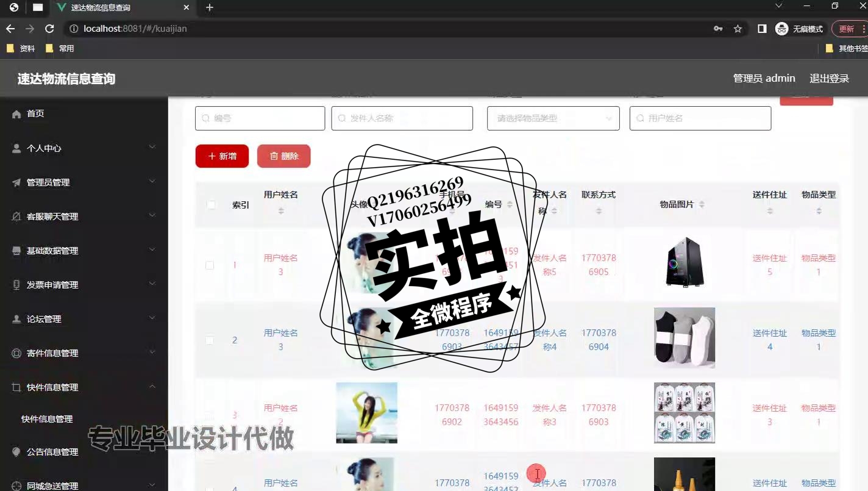Sort by 用户姓名 column arrows
Viewport: 868px width, 491px height.
pos(281,211)
